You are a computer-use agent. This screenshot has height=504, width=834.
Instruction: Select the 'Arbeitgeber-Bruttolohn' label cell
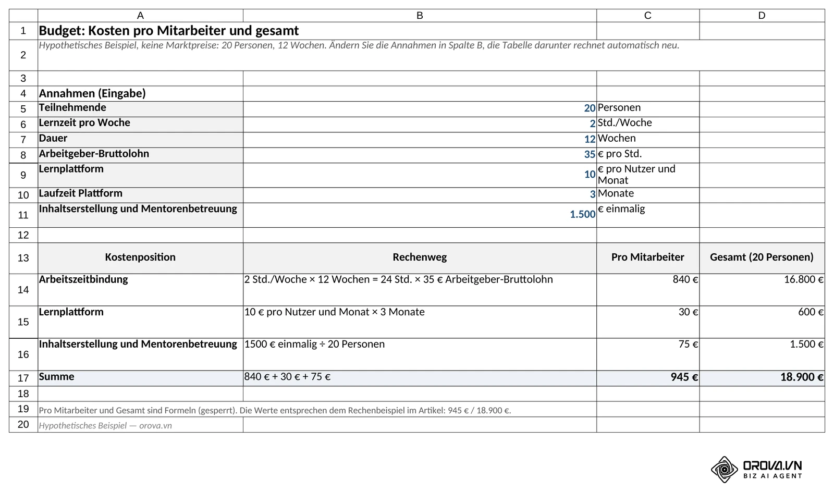140,155
